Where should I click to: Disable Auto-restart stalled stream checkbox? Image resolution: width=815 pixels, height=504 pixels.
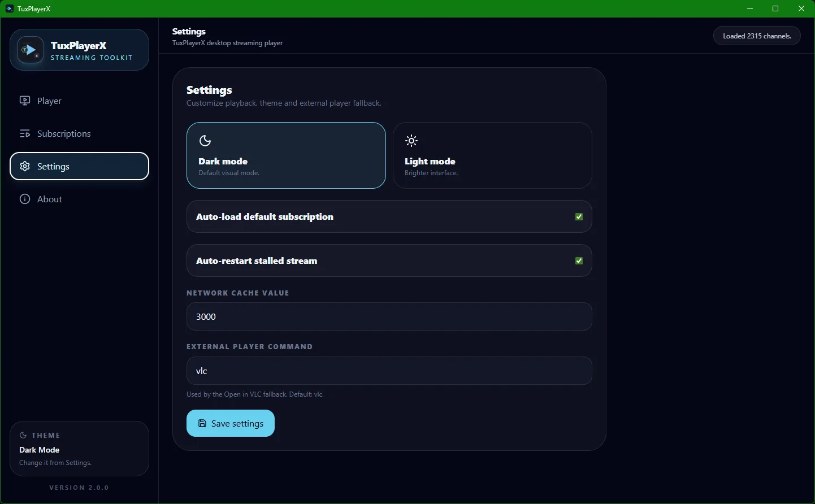pyautogui.click(x=579, y=261)
